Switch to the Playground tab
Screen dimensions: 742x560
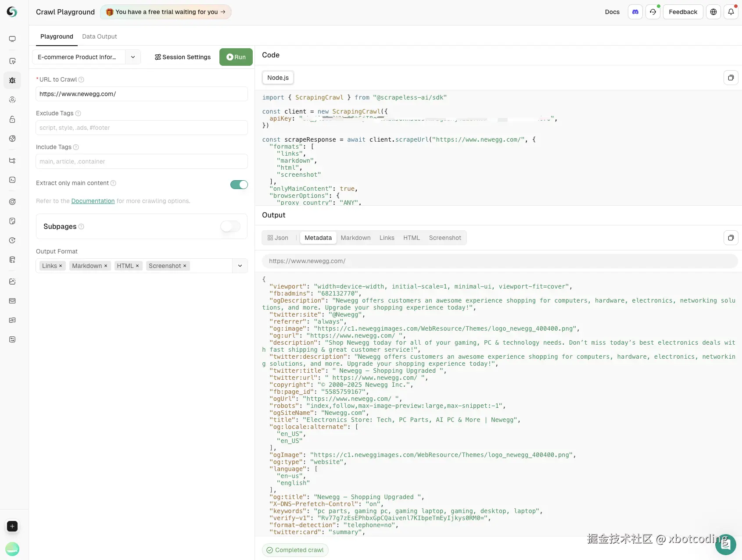57,36
